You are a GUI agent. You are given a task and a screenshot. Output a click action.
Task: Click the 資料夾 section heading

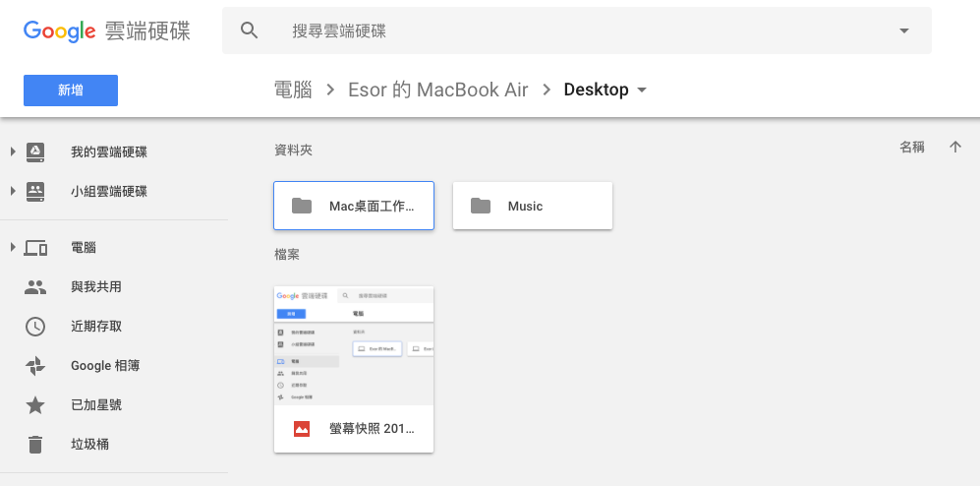click(293, 151)
